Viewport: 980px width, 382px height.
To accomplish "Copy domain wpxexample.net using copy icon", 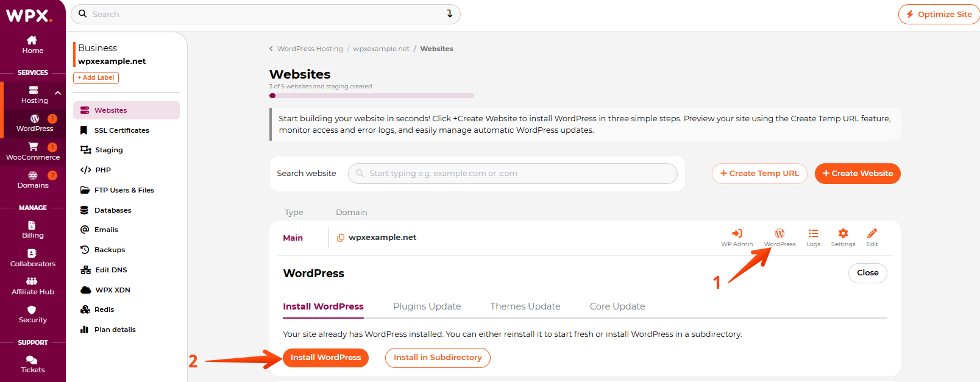I will (x=341, y=238).
